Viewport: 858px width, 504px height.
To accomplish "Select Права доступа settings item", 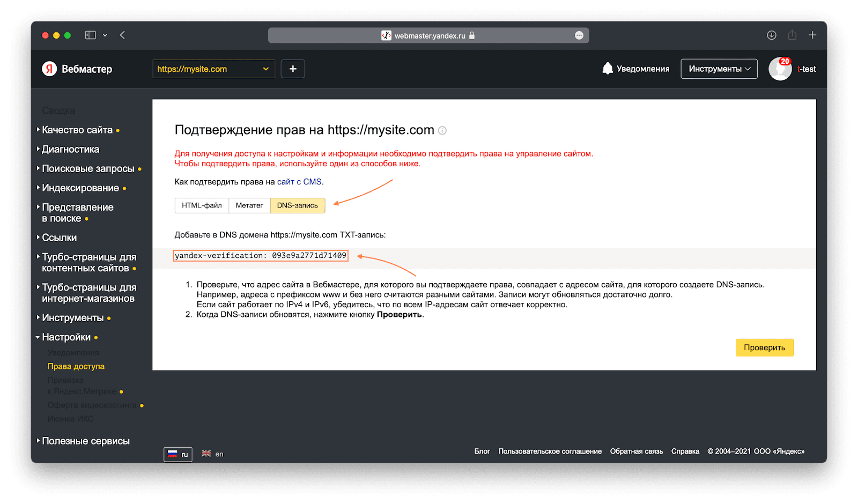I will pos(76,366).
